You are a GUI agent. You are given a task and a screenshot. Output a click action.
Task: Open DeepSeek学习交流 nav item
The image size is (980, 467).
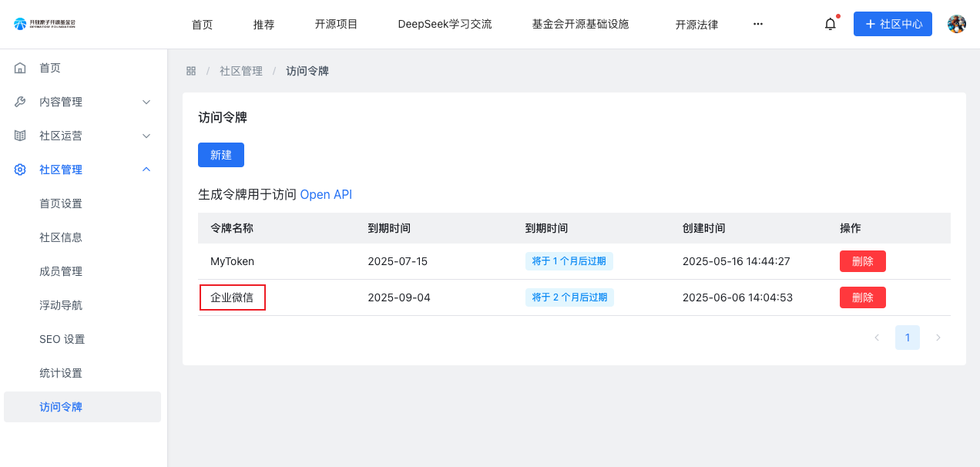tap(445, 24)
